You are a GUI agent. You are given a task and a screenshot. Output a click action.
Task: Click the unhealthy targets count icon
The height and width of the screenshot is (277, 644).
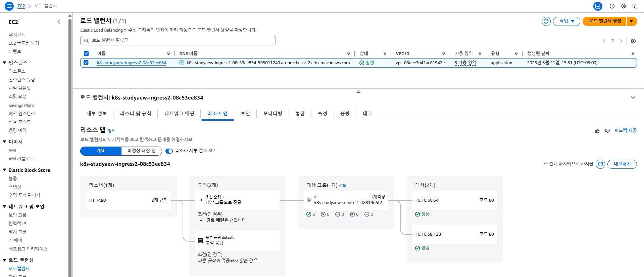pos(323,214)
